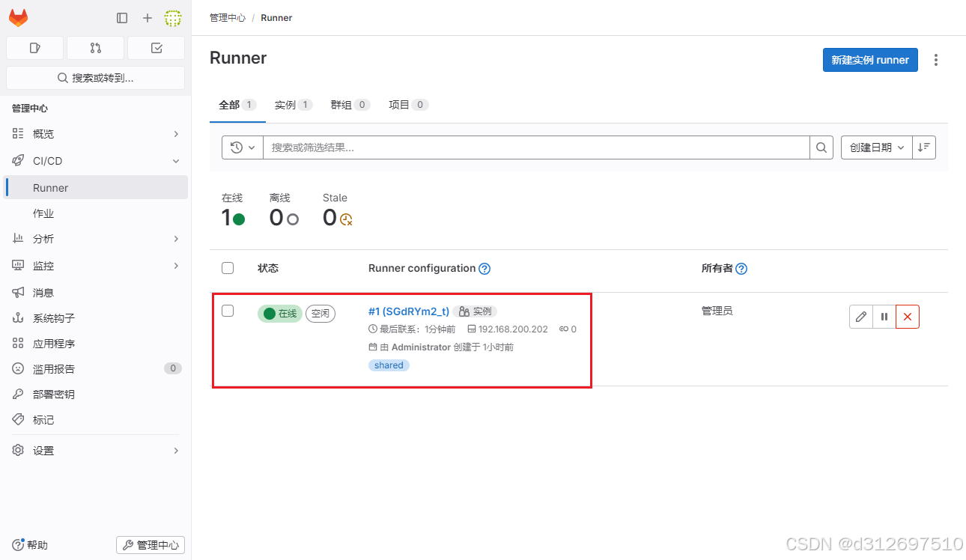The image size is (966, 560).
Task: Open the vertical three-dot actions menu
Action: click(936, 60)
